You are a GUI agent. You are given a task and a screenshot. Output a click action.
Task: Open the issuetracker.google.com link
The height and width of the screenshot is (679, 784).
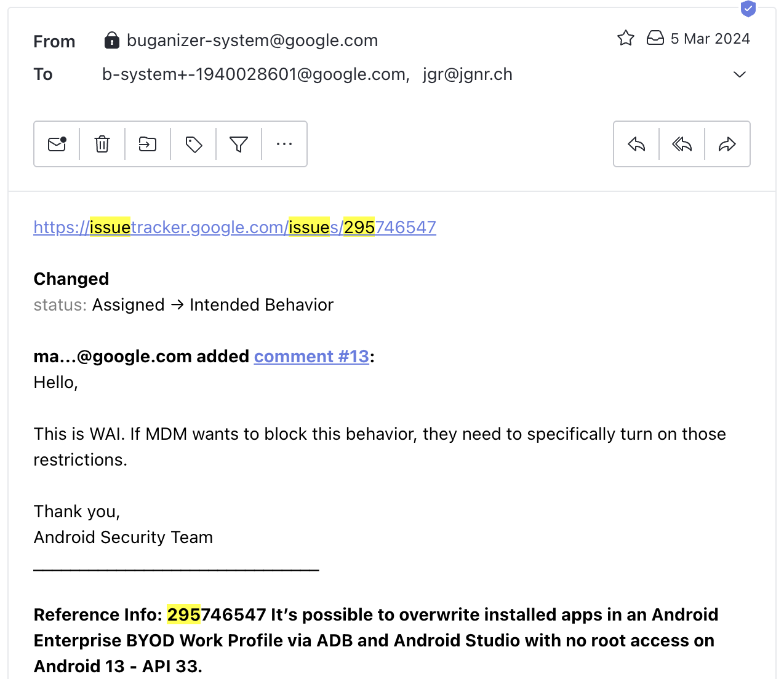click(234, 227)
